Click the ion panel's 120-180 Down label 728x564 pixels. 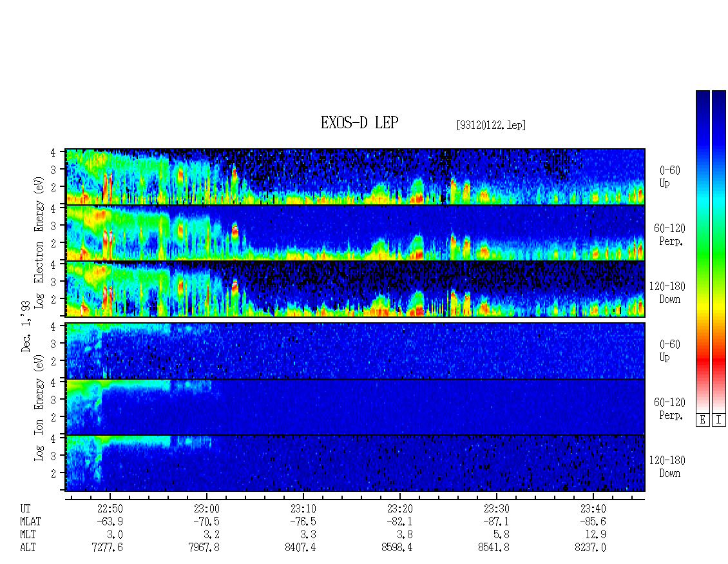667,467
